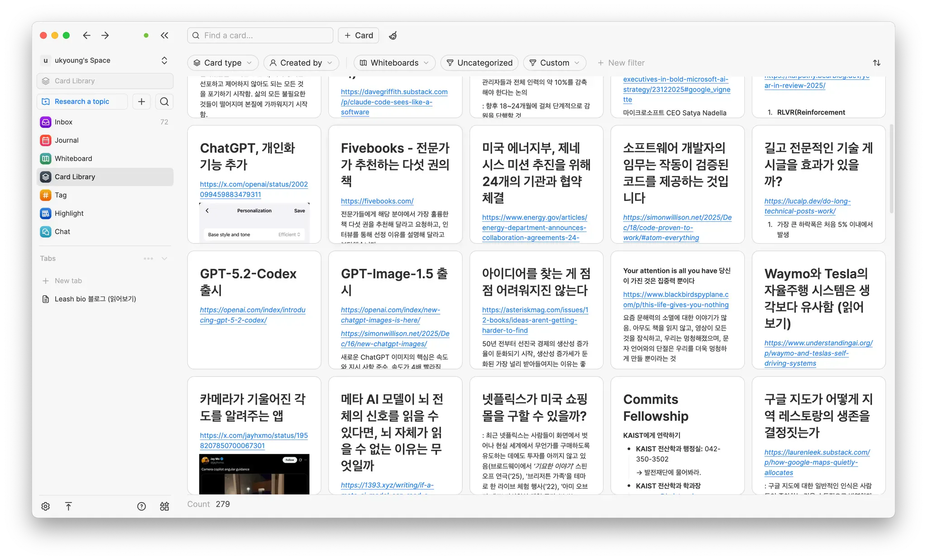927x560 pixels.
Task: Collapse the sidebar with double-chevron icon
Action: click(164, 35)
